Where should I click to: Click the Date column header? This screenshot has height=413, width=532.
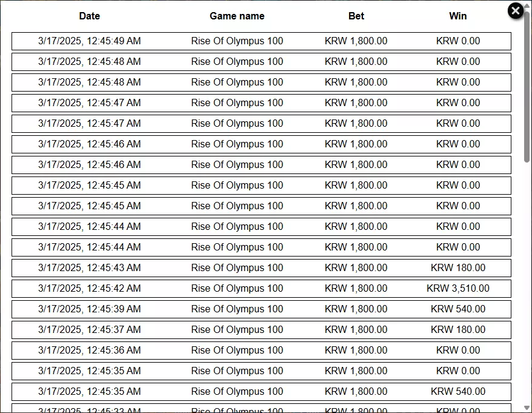click(x=90, y=16)
